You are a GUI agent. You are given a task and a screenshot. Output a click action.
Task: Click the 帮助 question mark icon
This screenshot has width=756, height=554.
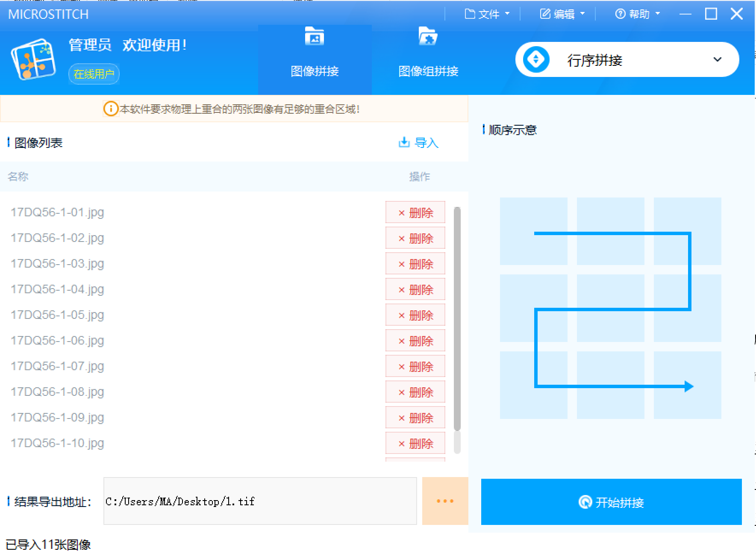(x=620, y=13)
